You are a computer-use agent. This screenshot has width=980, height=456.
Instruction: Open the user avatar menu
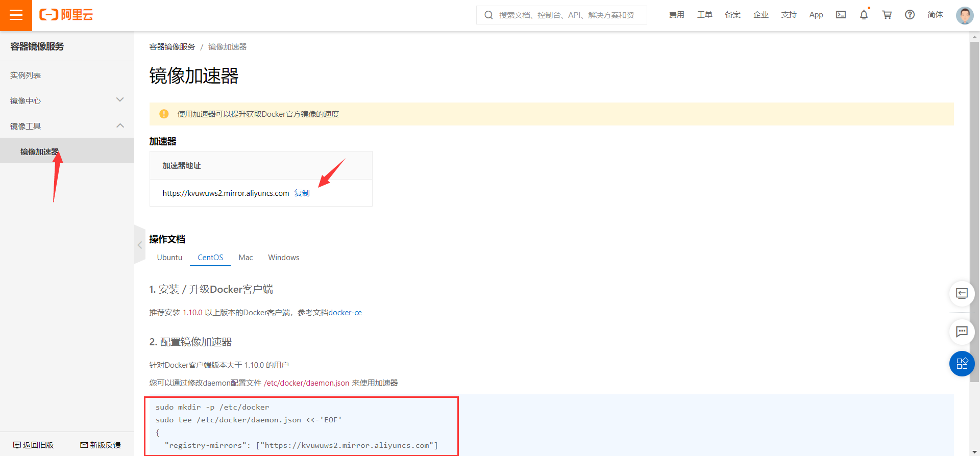[964, 15]
